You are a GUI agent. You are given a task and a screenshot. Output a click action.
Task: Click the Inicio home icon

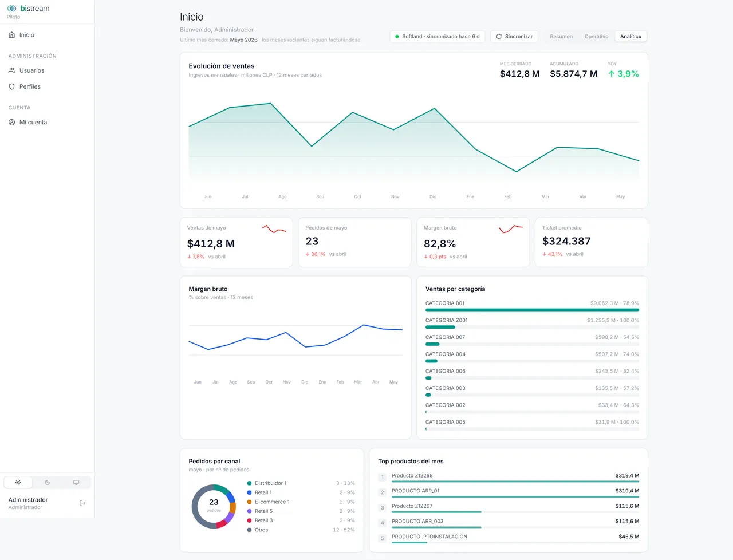(x=12, y=35)
